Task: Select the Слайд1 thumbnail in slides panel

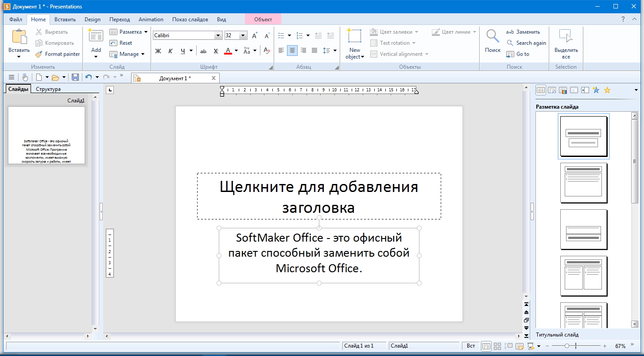Action: 47,135
